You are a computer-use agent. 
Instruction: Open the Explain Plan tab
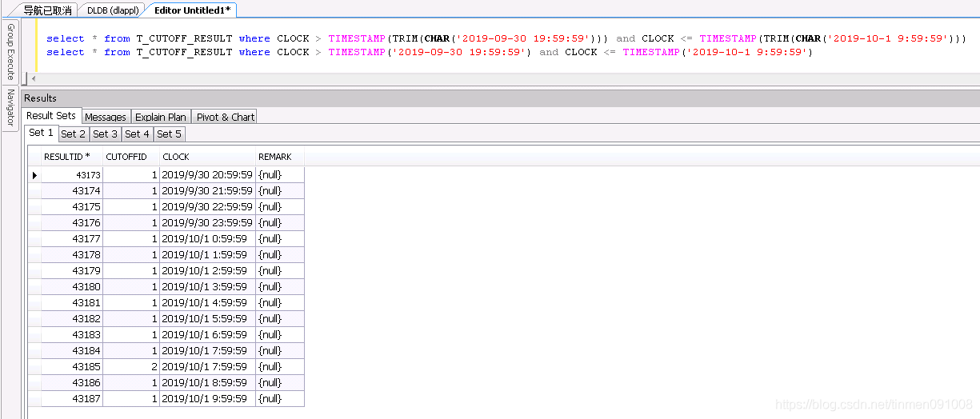[x=161, y=117]
